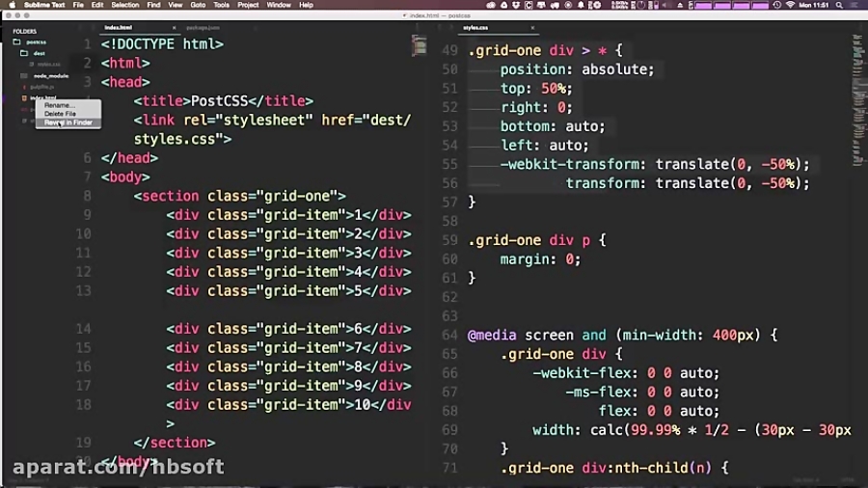Open the Wi-Fi status menu

click(x=790, y=5)
